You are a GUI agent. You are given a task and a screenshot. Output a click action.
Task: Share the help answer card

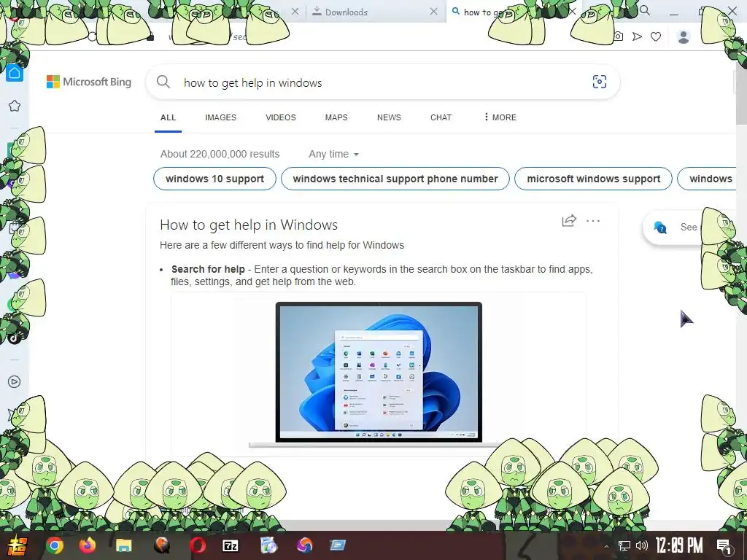[x=569, y=220]
